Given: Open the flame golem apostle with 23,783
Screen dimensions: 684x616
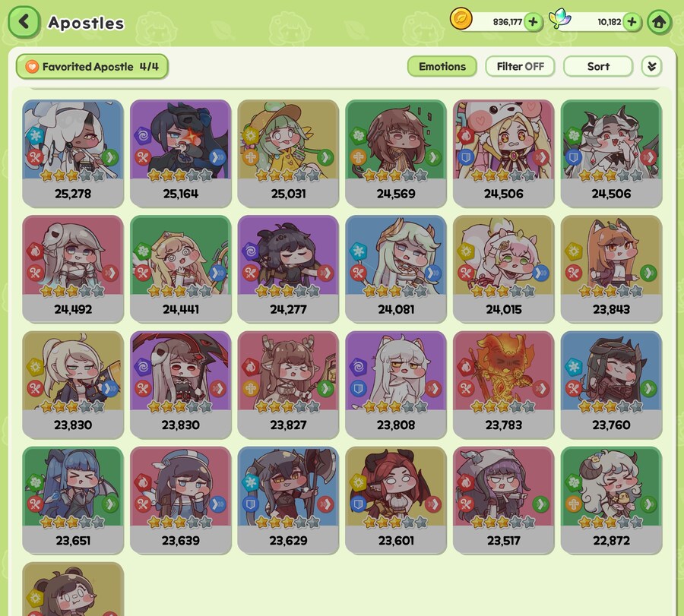Looking at the screenshot, I should point(503,384).
